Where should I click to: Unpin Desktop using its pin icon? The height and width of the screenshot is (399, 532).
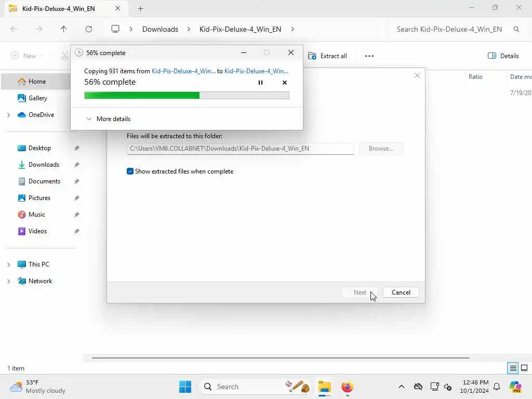(x=77, y=148)
